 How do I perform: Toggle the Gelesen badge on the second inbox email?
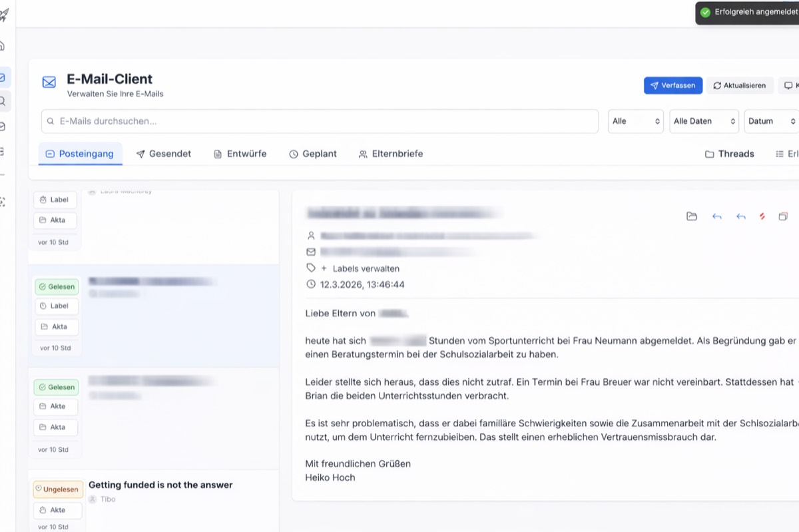[56, 286]
